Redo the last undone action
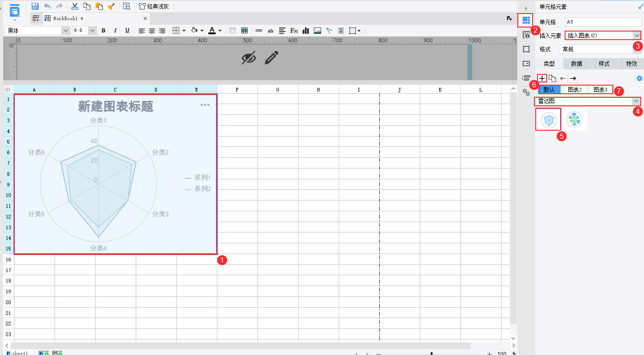 (x=60, y=6)
